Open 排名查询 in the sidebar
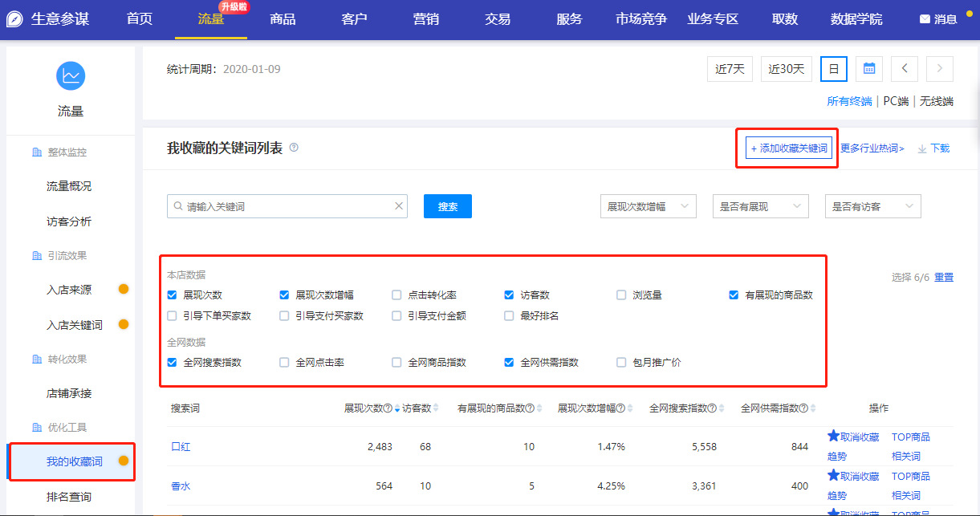The image size is (980, 516). [x=69, y=497]
